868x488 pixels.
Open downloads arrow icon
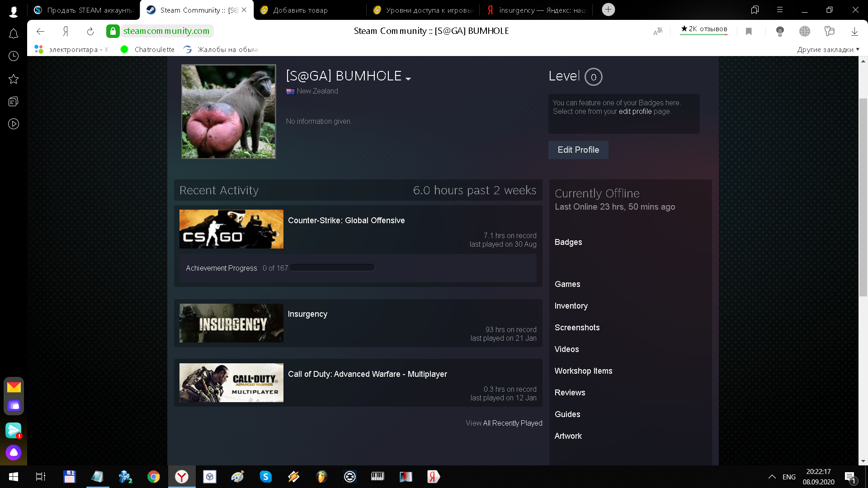click(x=854, y=31)
